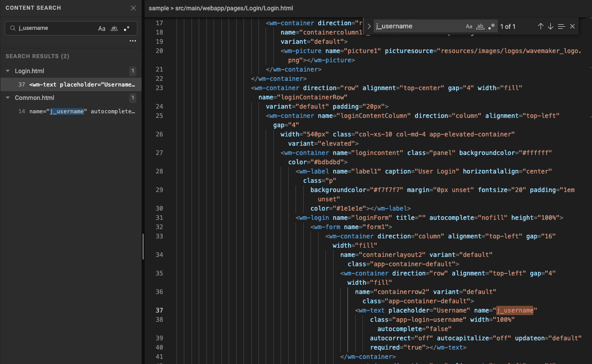Click the "User Login" caption value
The width and height of the screenshot is (592, 364).
[x=437, y=171]
